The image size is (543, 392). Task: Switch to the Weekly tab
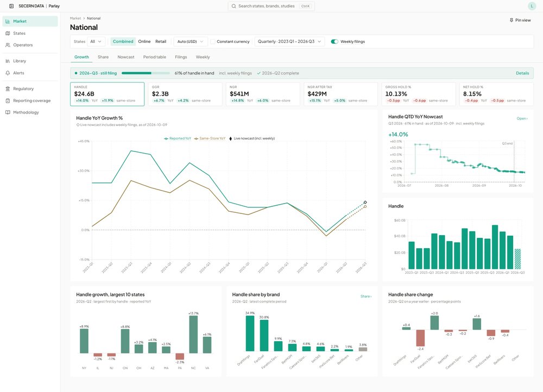click(203, 57)
